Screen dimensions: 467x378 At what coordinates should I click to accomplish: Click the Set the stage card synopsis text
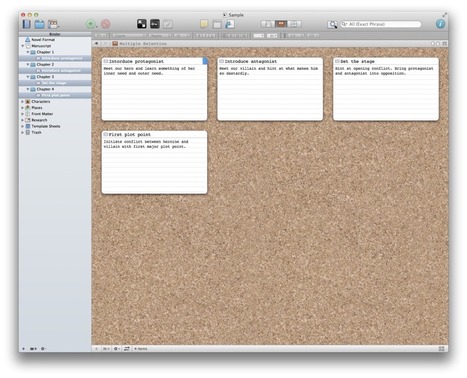coord(384,71)
